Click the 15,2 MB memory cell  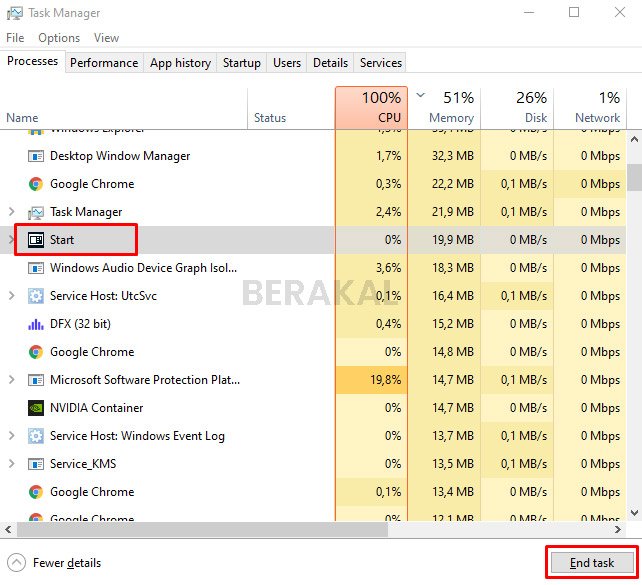(444, 324)
